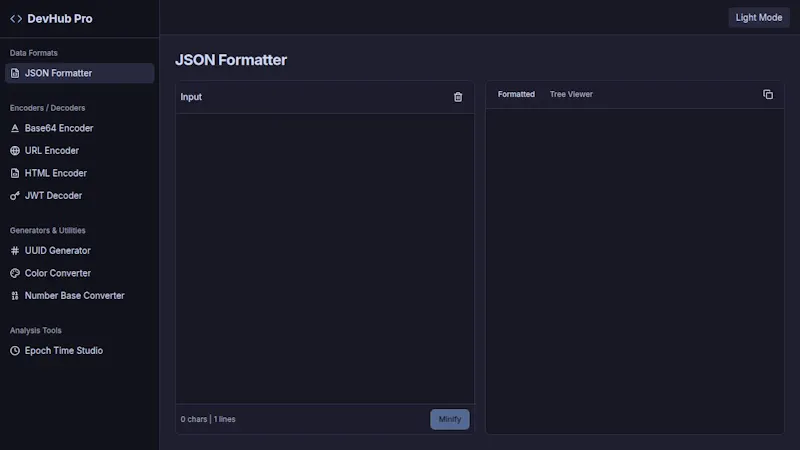Viewport: 800px width, 450px height.
Task: Click the UUID Generator hash icon
Action: coord(15,251)
